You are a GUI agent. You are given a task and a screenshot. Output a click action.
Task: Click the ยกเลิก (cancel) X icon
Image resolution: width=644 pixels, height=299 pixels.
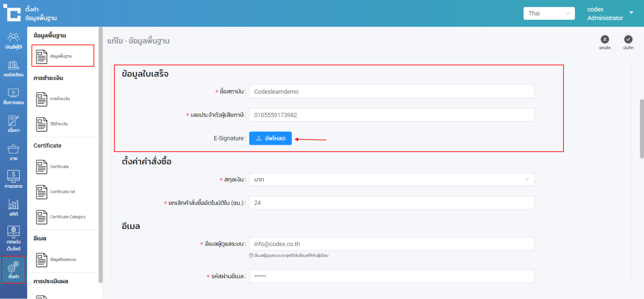tap(605, 40)
